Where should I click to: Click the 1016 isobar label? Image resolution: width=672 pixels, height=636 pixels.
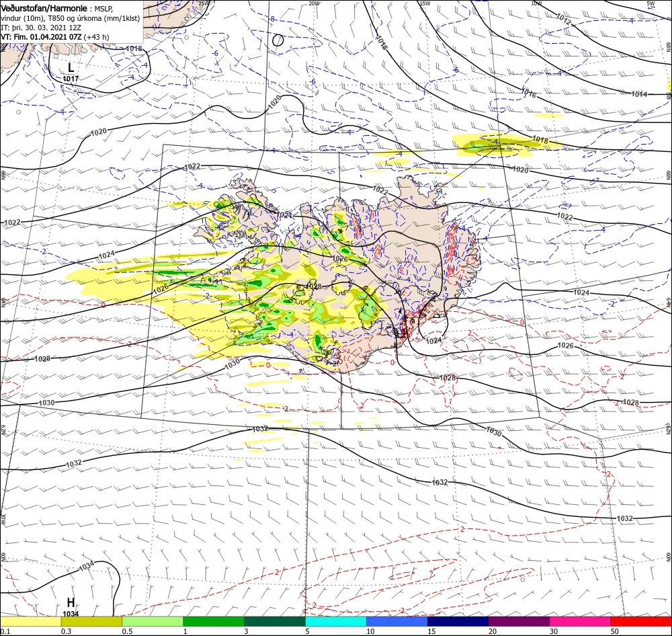tap(529, 93)
